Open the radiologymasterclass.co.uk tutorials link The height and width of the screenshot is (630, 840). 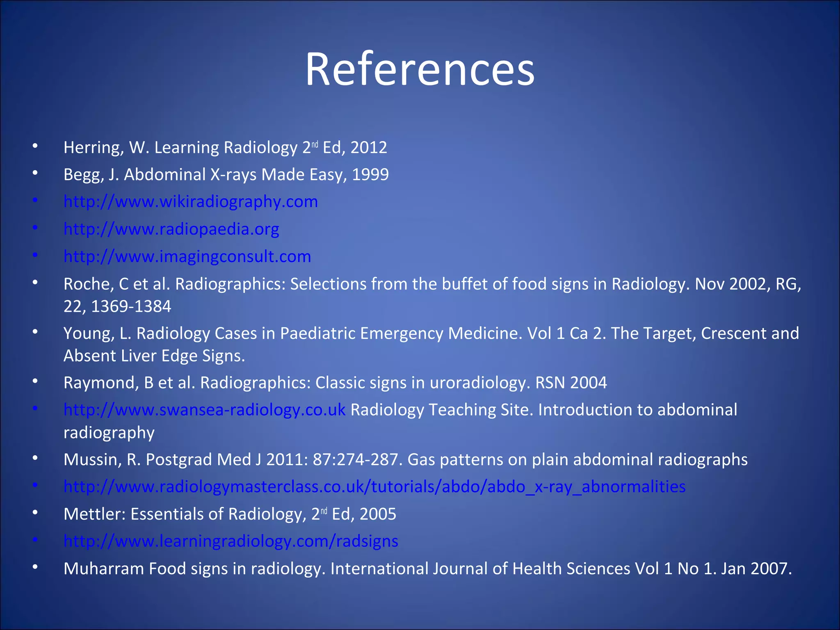374,486
